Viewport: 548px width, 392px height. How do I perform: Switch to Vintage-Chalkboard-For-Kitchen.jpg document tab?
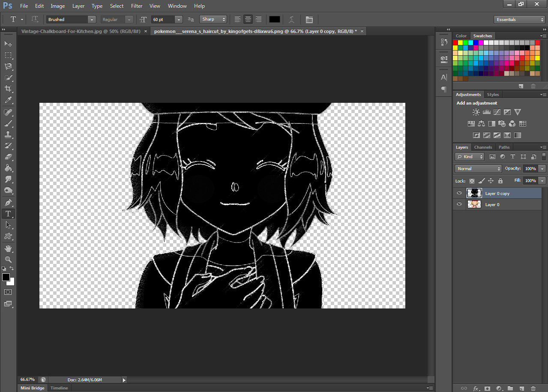[x=81, y=31]
